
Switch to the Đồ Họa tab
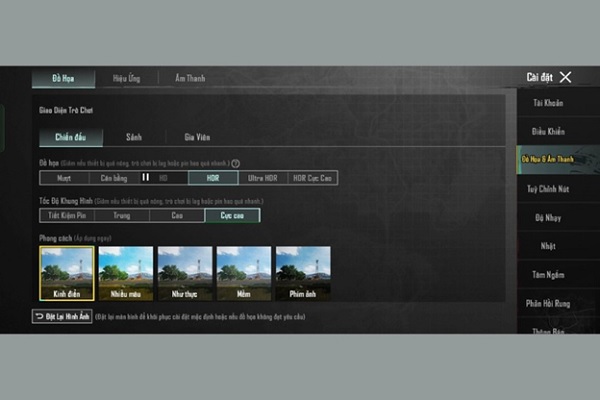(x=64, y=78)
